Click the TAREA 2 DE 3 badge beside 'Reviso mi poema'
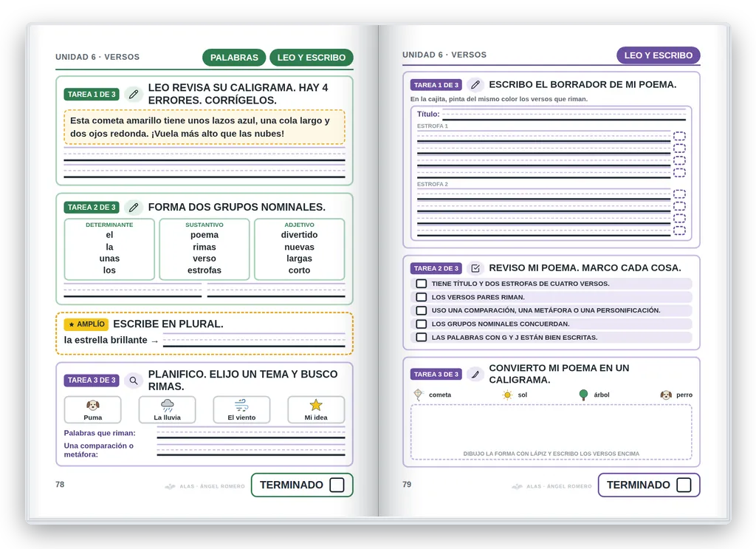This screenshot has width=756, height=549. [436, 268]
